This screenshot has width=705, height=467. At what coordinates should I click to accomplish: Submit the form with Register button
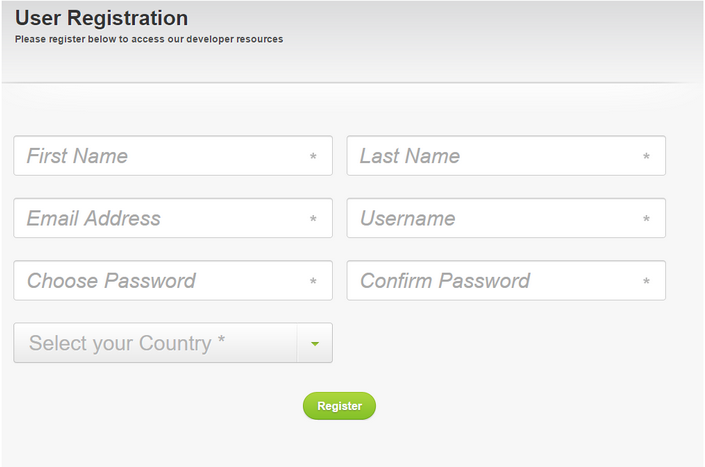point(339,406)
